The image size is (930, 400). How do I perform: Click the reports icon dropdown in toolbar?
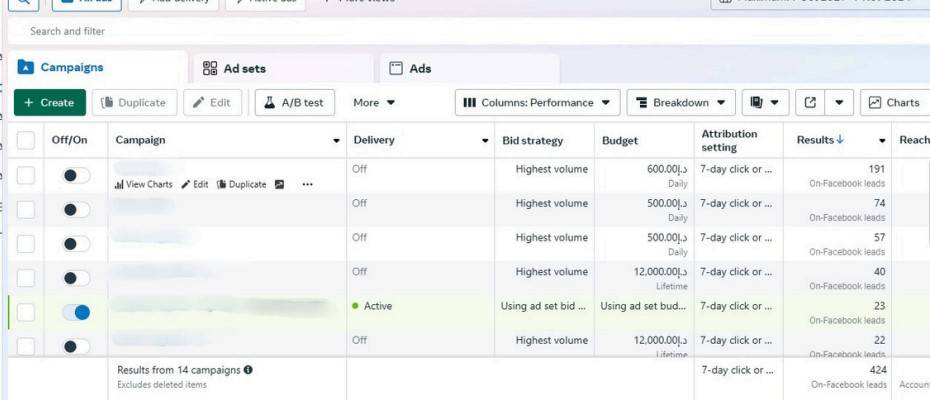(x=767, y=103)
